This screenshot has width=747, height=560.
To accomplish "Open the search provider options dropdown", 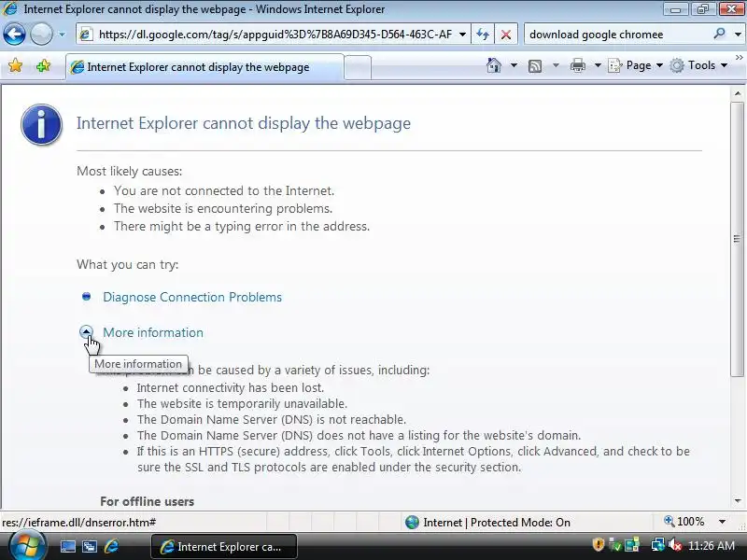I will coord(738,35).
